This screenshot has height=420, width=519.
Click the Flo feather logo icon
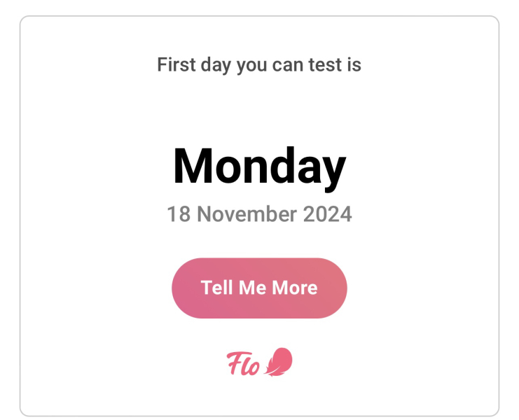(x=279, y=362)
